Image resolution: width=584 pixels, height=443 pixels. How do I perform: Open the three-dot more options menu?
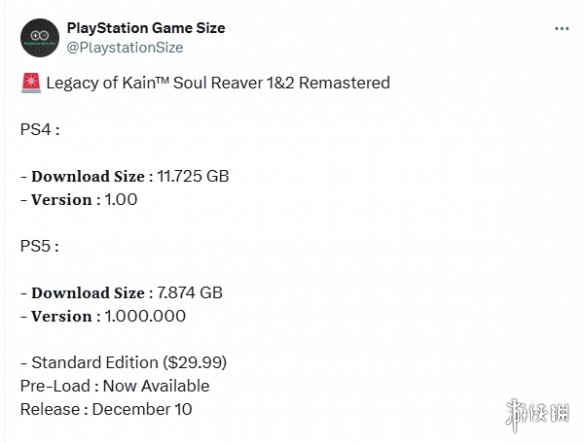click(562, 29)
